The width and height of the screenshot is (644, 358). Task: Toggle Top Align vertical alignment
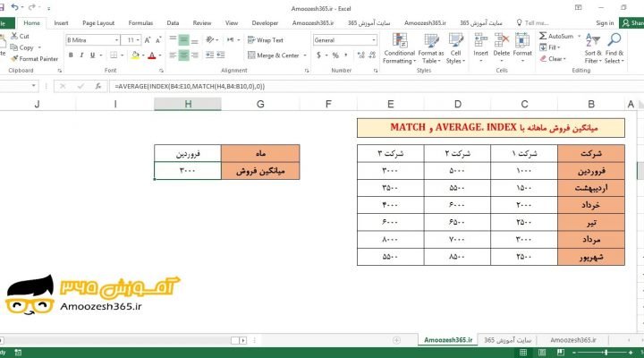pos(173,39)
